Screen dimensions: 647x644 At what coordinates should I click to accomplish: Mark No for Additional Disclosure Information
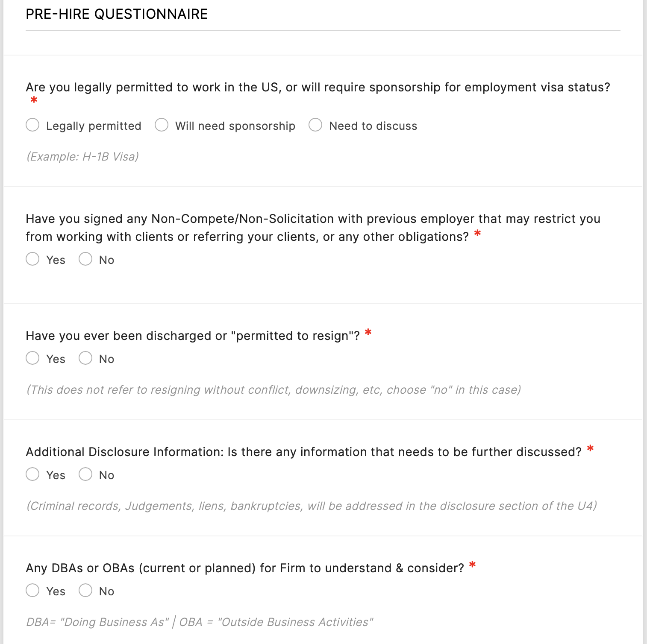[85, 474]
